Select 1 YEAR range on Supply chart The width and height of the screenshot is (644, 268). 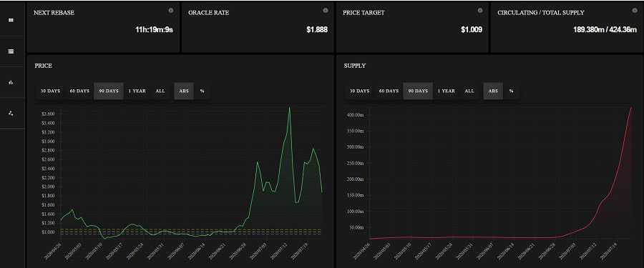(x=446, y=91)
